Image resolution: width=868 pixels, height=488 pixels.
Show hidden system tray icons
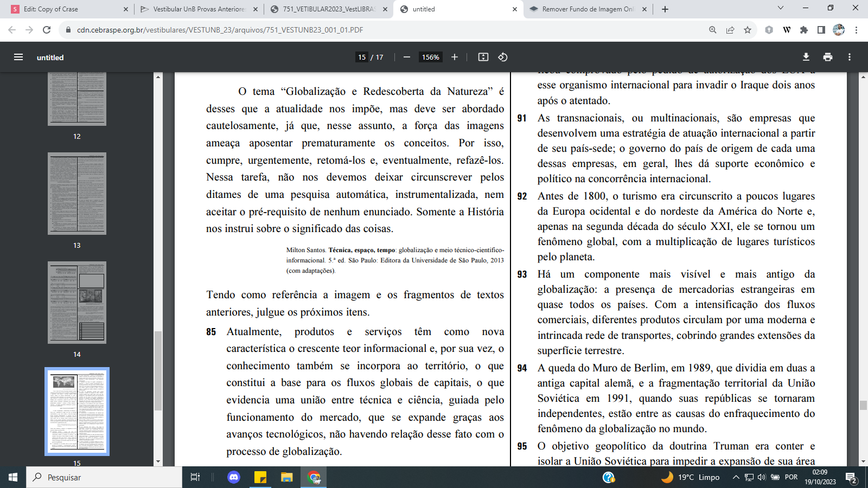pyautogui.click(x=736, y=477)
